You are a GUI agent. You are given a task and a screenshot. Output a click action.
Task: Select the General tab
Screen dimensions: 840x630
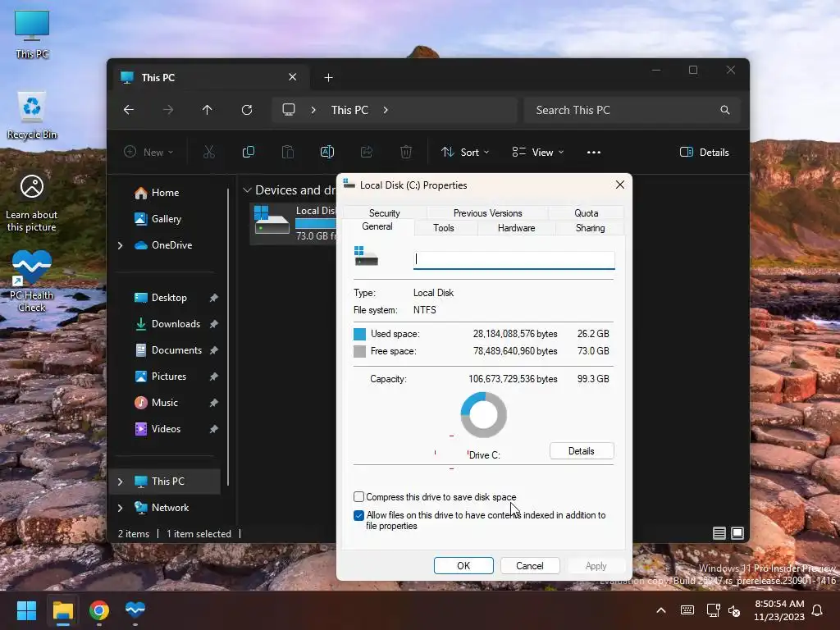(x=377, y=226)
